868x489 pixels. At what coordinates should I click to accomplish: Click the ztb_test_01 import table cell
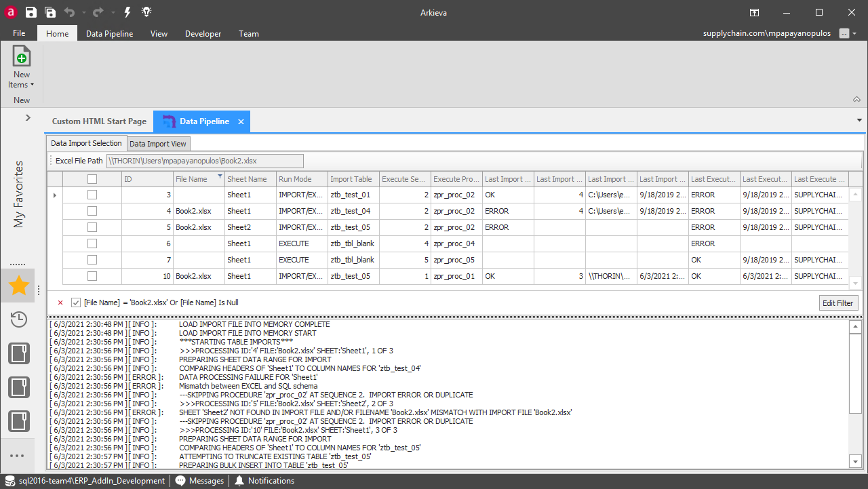pos(353,195)
